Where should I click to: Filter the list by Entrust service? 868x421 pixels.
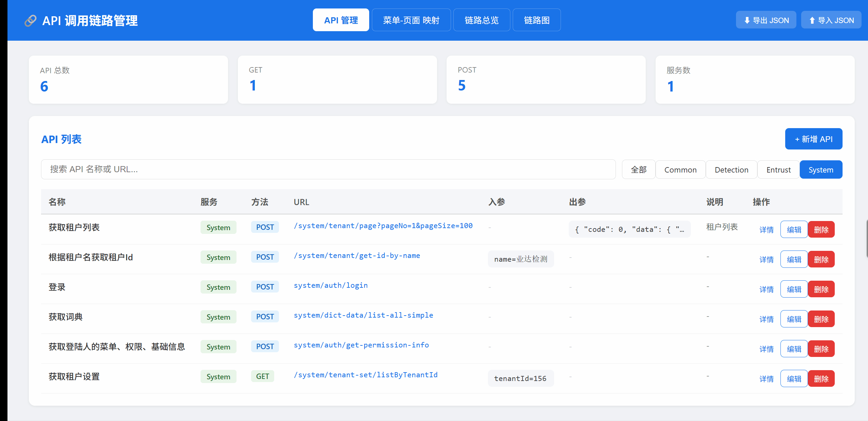778,169
